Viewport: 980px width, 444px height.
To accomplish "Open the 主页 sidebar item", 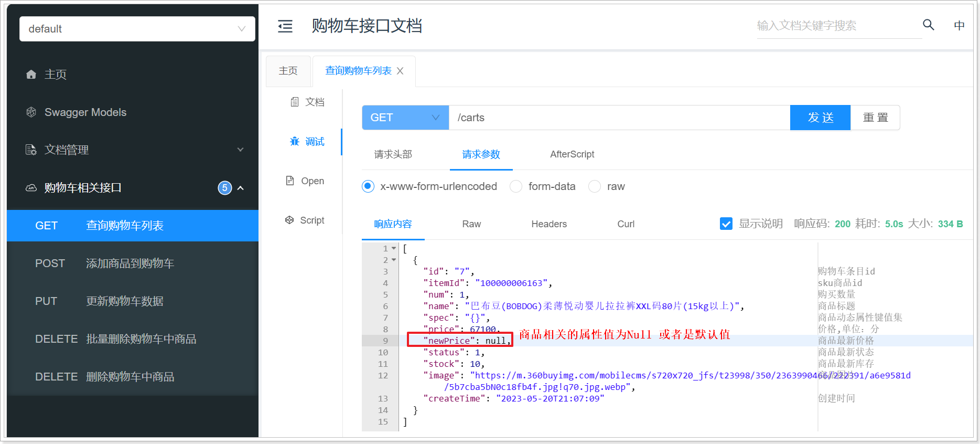I will tap(133, 75).
